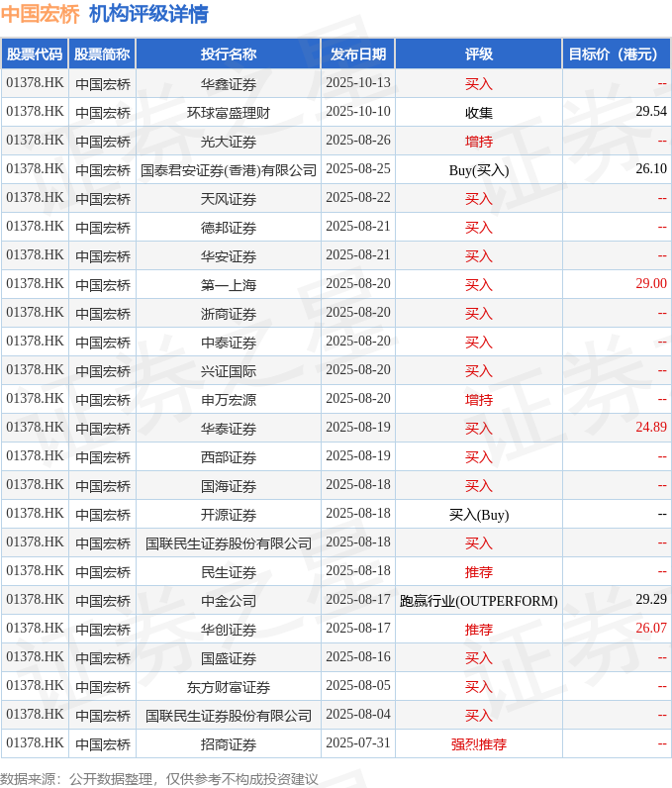Click the date 2025-07-31
This screenshot has width=672, height=788.
click(x=358, y=742)
